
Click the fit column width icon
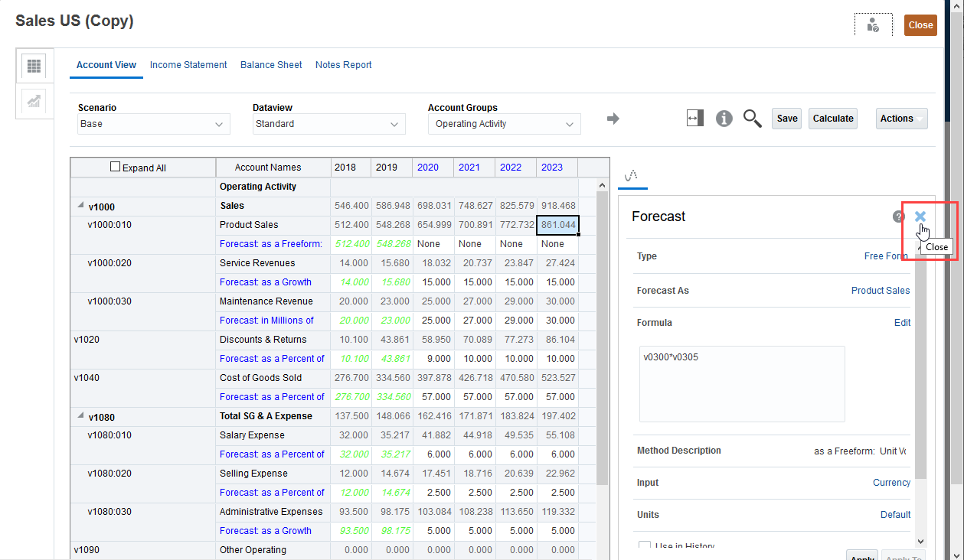coord(695,118)
